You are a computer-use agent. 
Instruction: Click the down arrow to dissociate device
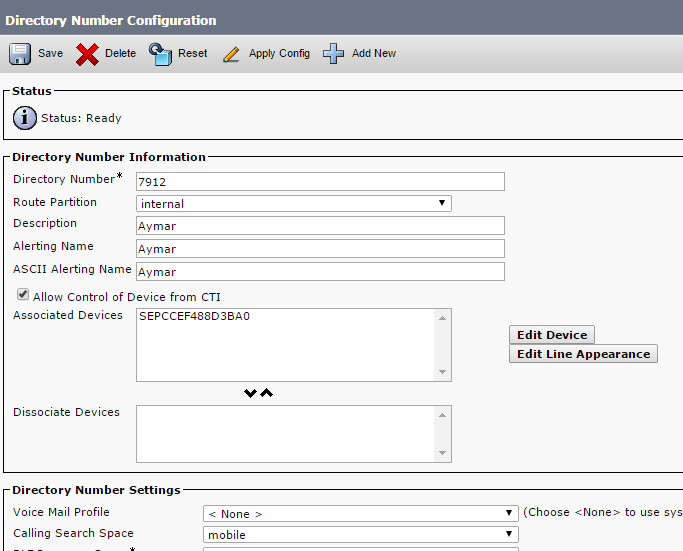click(x=251, y=393)
